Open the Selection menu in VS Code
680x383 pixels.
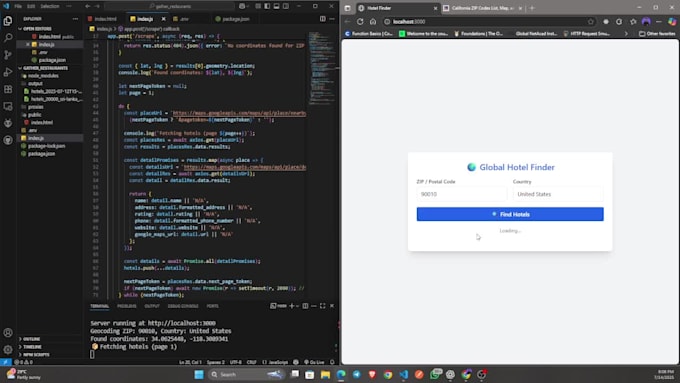click(49, 6)
